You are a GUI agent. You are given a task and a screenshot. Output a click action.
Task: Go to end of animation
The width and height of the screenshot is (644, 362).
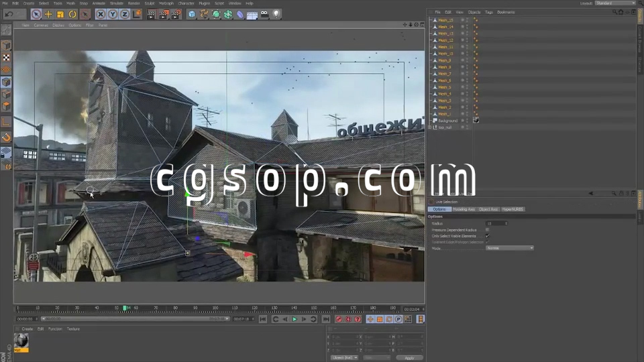click(x=326, y=319)
